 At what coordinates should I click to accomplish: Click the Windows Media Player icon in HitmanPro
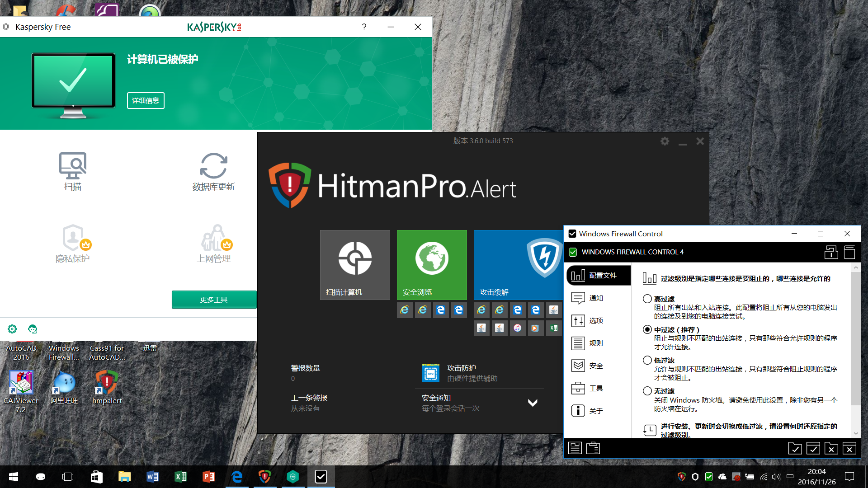point(535,328)
